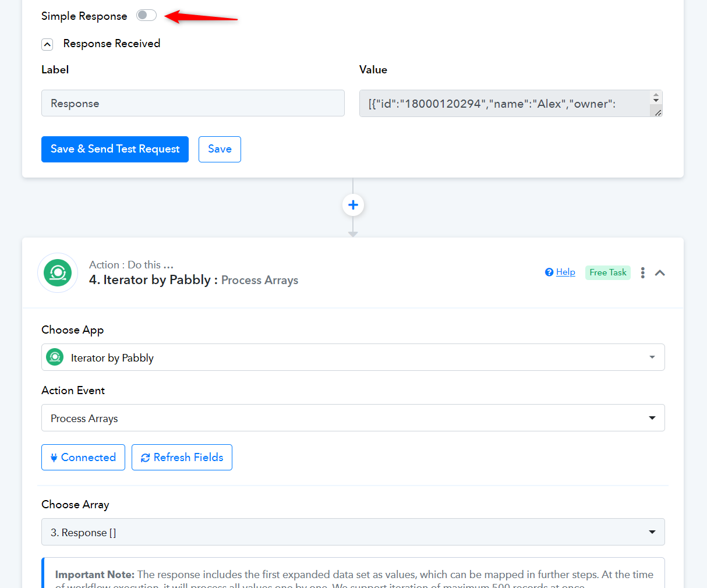Click the Iterator by Pabbly step icon
The height and width of the screenshot is (588, 707).
[58, 272]
